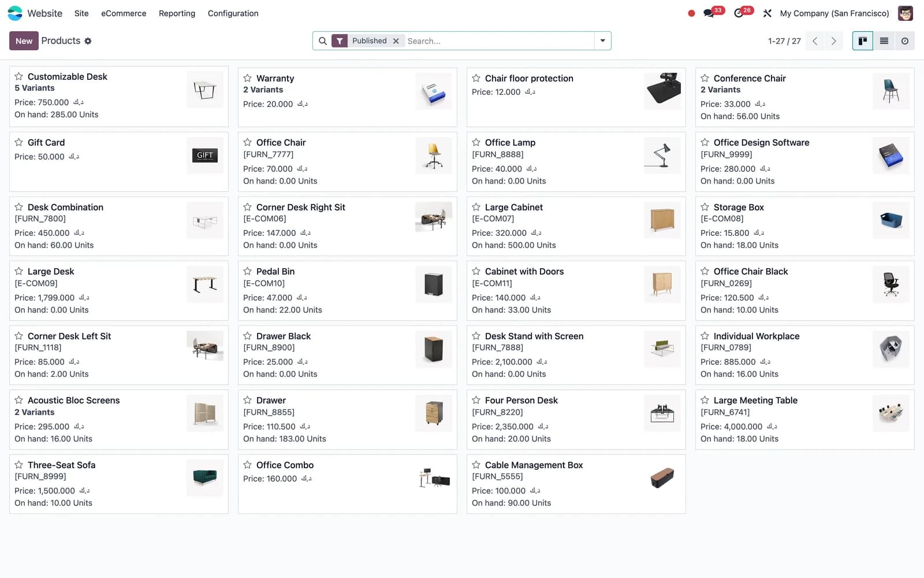
Task: Switch to Activity view
Action: (x=904, y=41)
